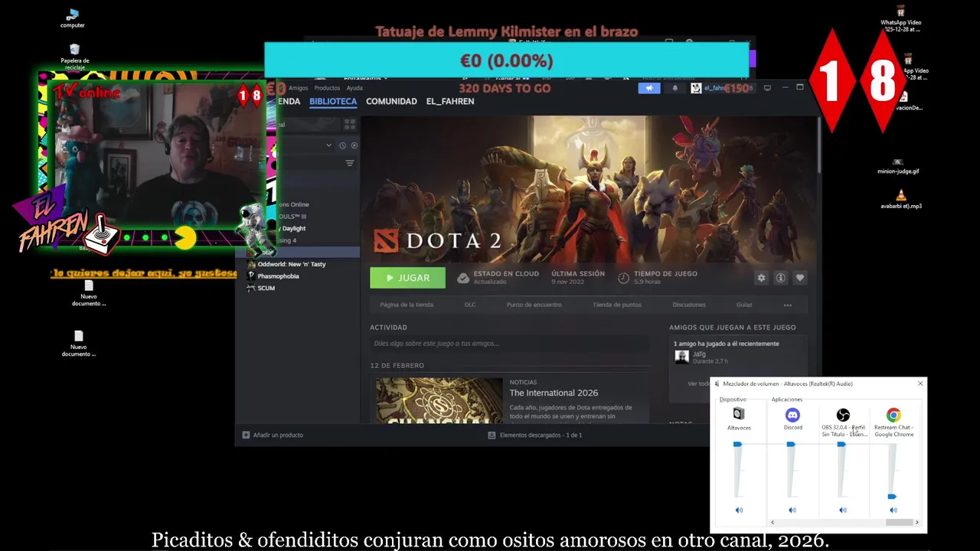The width and height of the screenshot is (980, 551).
Task: Click the plus icon beside Añadir un producto
Action: pos(246,435)
